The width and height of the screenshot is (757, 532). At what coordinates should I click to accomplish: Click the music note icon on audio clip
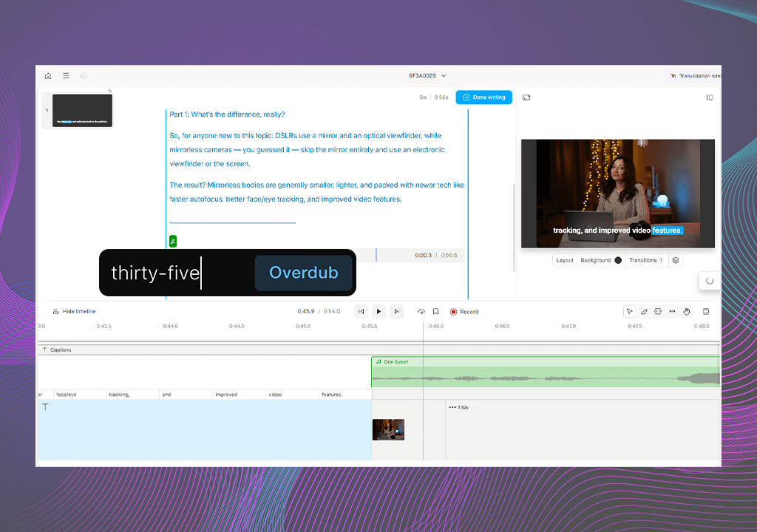378,361
